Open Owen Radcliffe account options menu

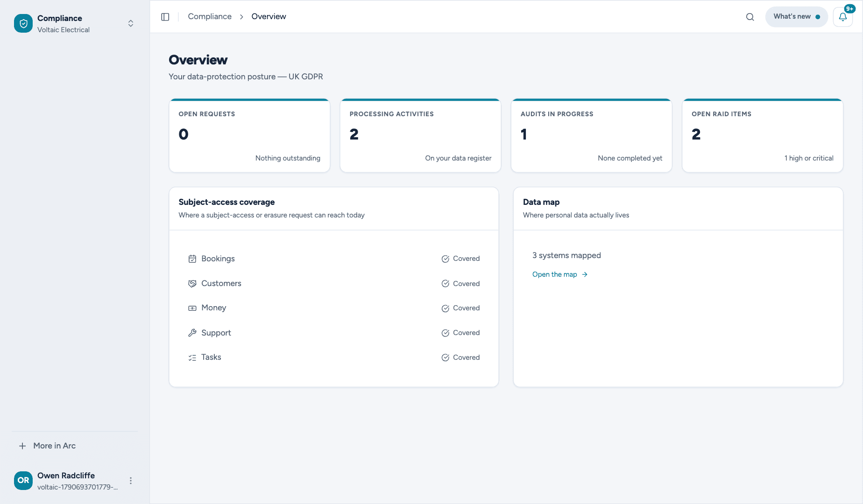pos(131,481)
